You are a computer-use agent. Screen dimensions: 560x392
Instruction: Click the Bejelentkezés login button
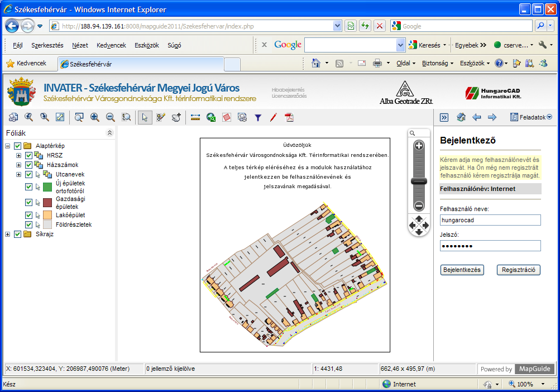[462, 270]
